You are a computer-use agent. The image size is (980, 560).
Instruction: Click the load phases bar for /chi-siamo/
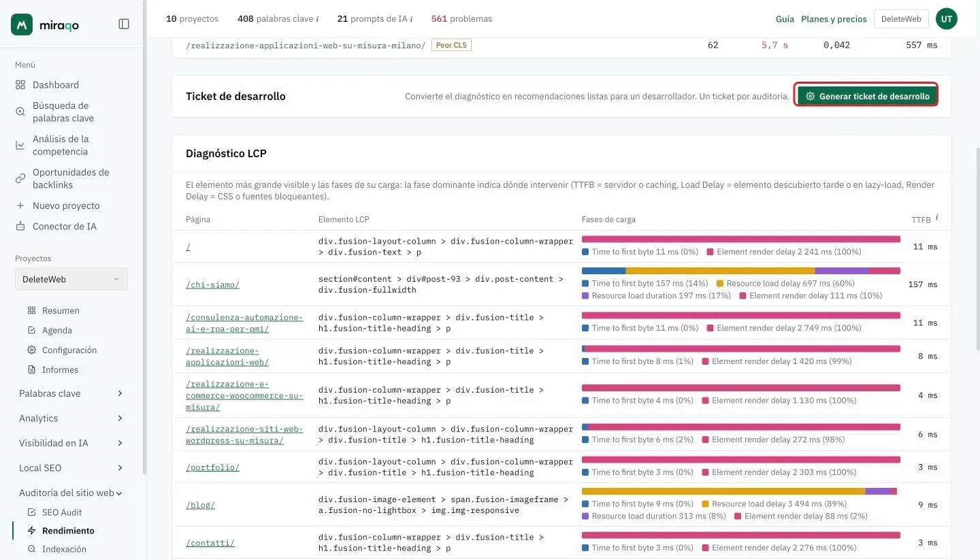pyautogui.click(x=741, y=271)
